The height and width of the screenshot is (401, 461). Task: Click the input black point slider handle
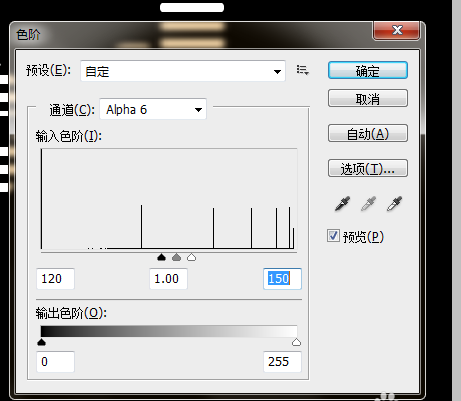click(x=161, y=257)
